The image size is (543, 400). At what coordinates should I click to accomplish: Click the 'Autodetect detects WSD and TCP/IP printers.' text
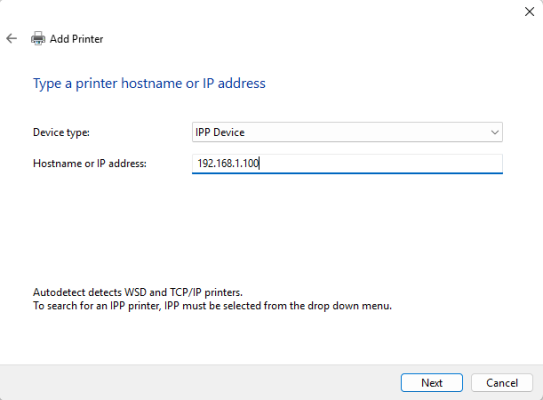point(138,292)
